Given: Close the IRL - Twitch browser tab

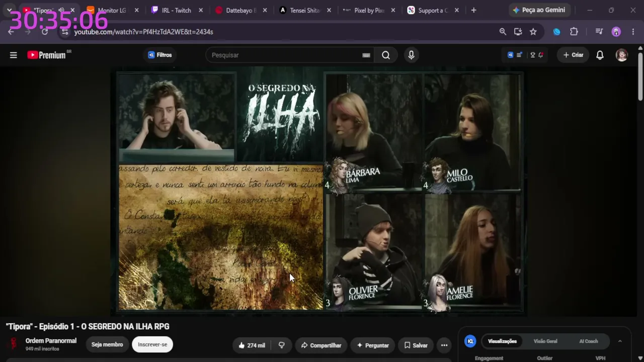Looking at the screenshot, I should coord(201,10).
